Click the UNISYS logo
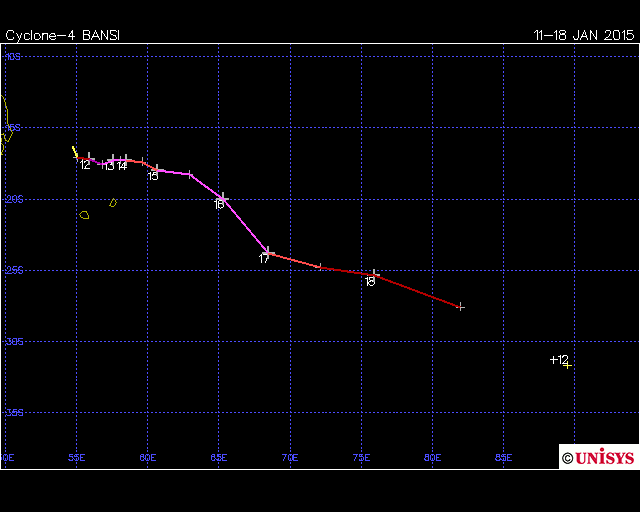This screenshot has height=512, width=640. point(598,457)
